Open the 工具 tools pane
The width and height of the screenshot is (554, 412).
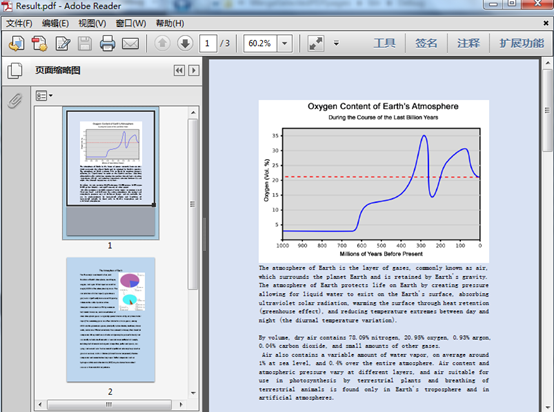(x=385, y=43)
